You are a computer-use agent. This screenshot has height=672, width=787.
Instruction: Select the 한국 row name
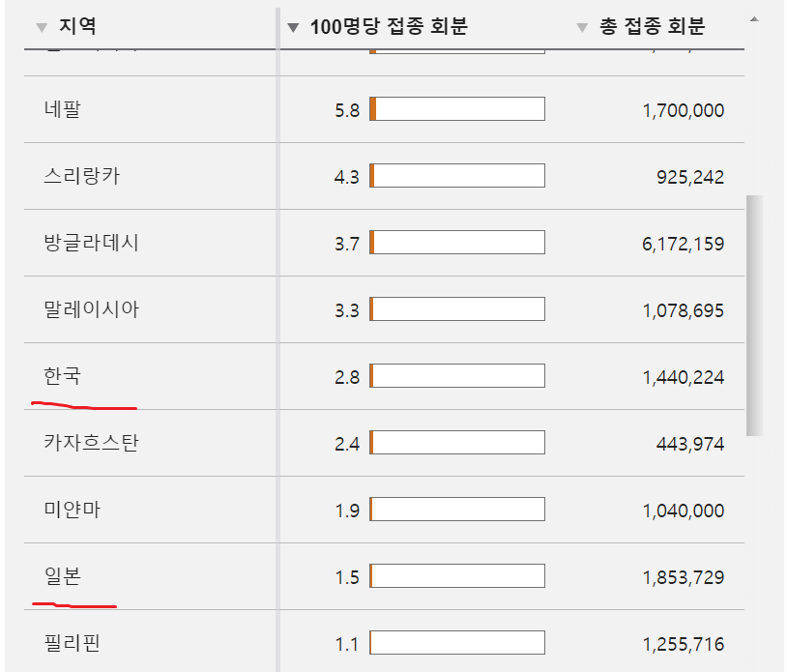(x=62, y=376)
